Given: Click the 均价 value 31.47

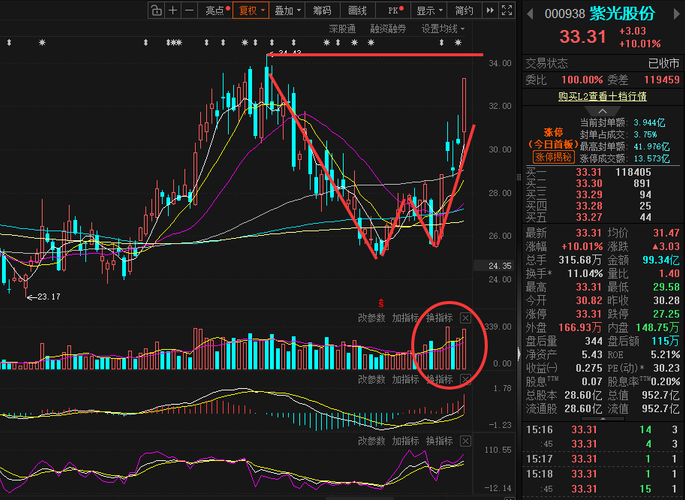Looking at the screenshot, I should click(666, 233).
